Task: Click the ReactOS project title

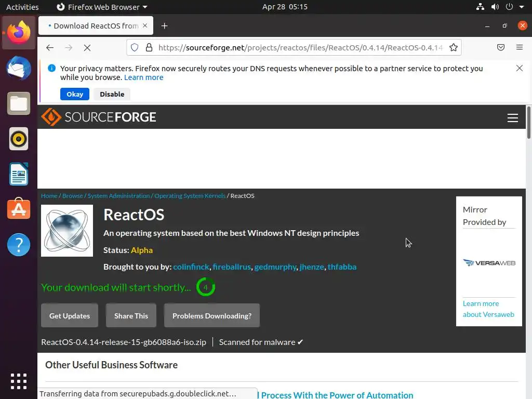Action: pyautogui.click(x=134, y=215)
